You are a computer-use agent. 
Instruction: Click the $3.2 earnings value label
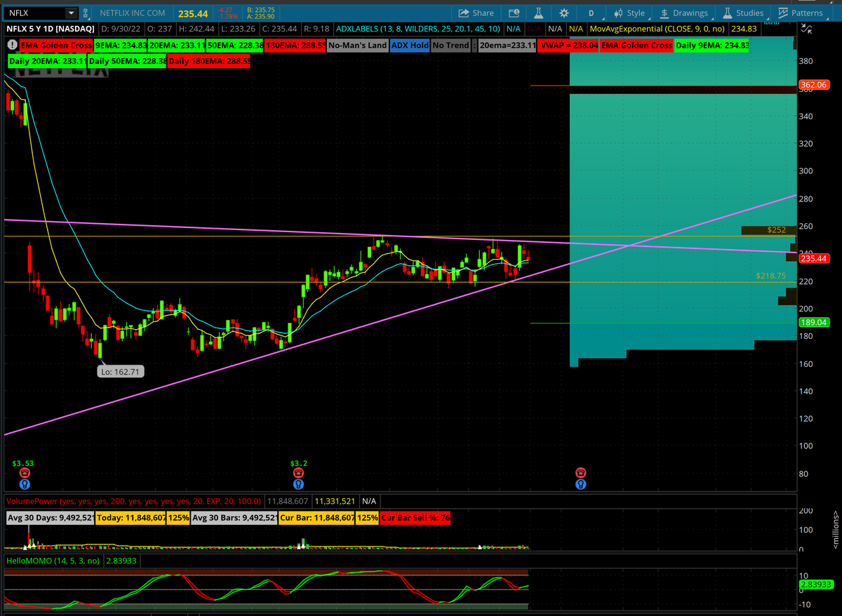tap(299, 463)
